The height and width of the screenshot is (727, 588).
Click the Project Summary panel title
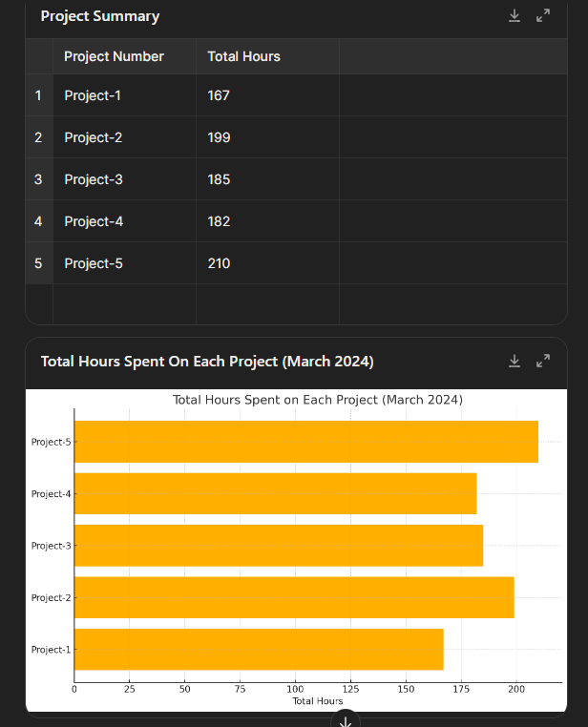pyautogui.click(x=100, y=16)
